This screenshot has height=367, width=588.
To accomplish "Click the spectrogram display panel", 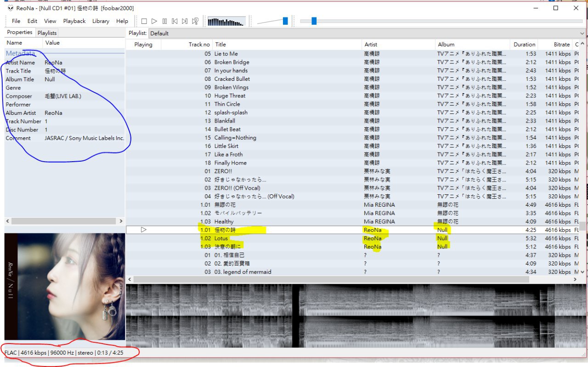I will coord(356,315).
